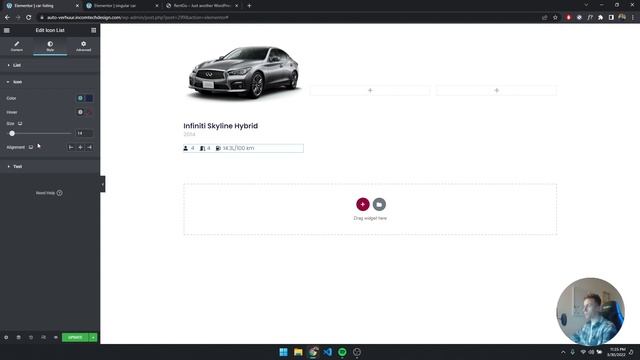Open the Extensions puzzle icon
Screen dimensions: 640x360
(x=600, y=18)
